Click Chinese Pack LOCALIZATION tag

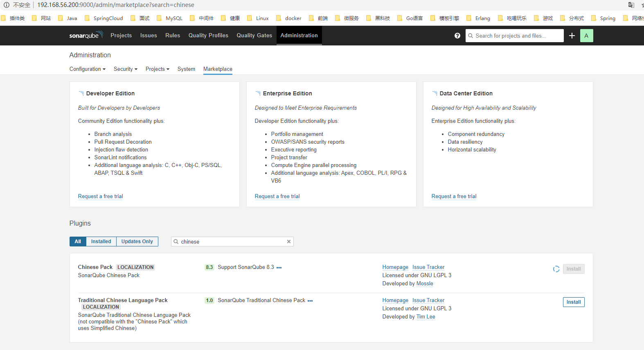point(135,267)
